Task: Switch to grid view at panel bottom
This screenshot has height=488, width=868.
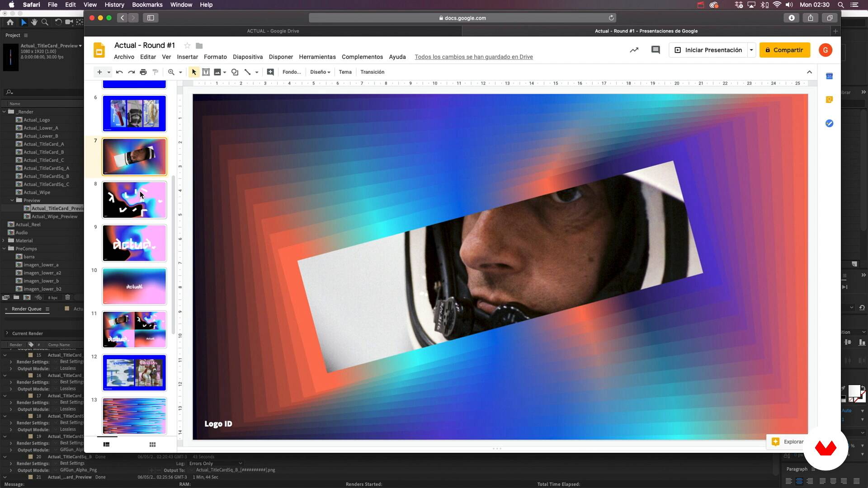Action: point(152,445)
